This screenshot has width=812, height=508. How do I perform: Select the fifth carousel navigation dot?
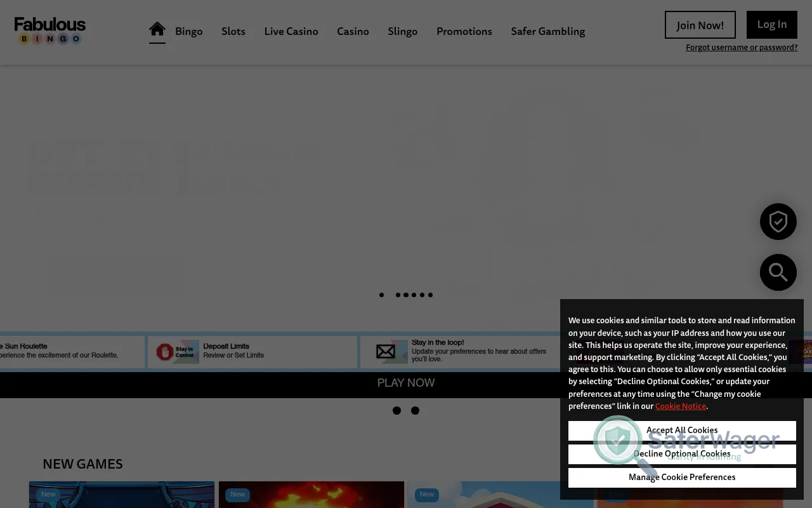(x=422, y=295)
